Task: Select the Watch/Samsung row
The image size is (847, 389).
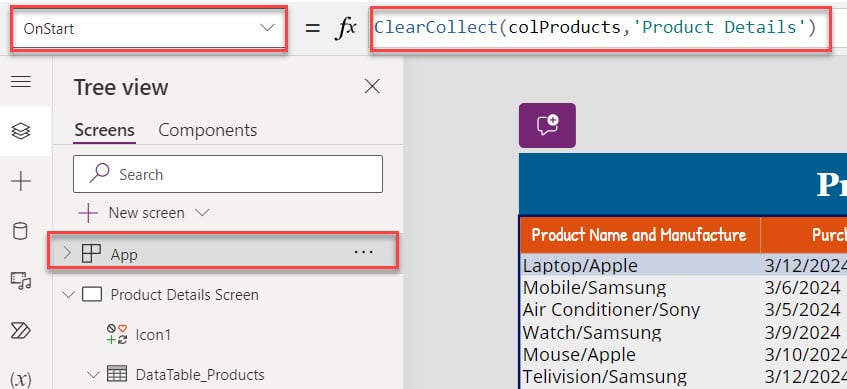Action: pos(591,332)
